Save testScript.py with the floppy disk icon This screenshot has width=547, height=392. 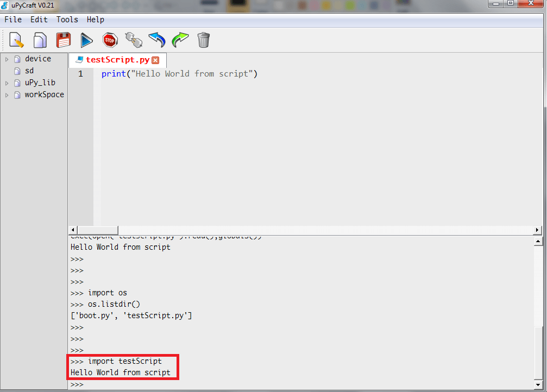63,40
